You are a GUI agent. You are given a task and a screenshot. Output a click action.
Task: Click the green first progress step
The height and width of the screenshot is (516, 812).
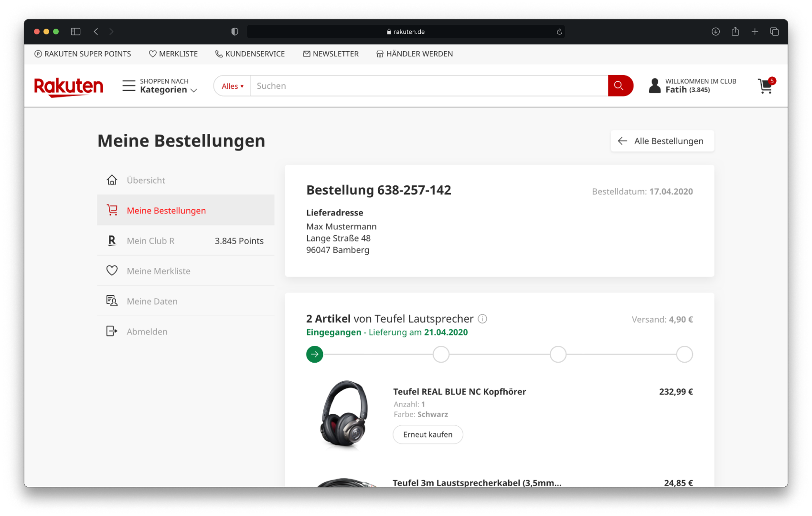pos(315,355)
